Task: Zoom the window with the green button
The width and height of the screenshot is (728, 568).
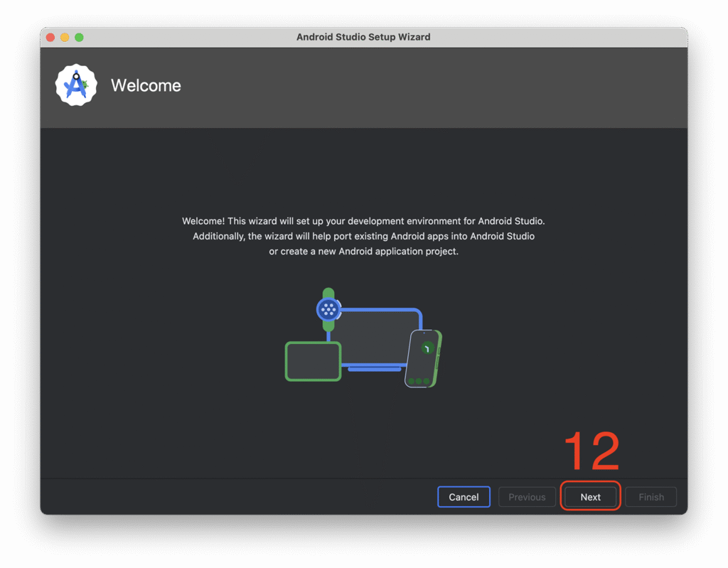Action: (x=79, y=37)
